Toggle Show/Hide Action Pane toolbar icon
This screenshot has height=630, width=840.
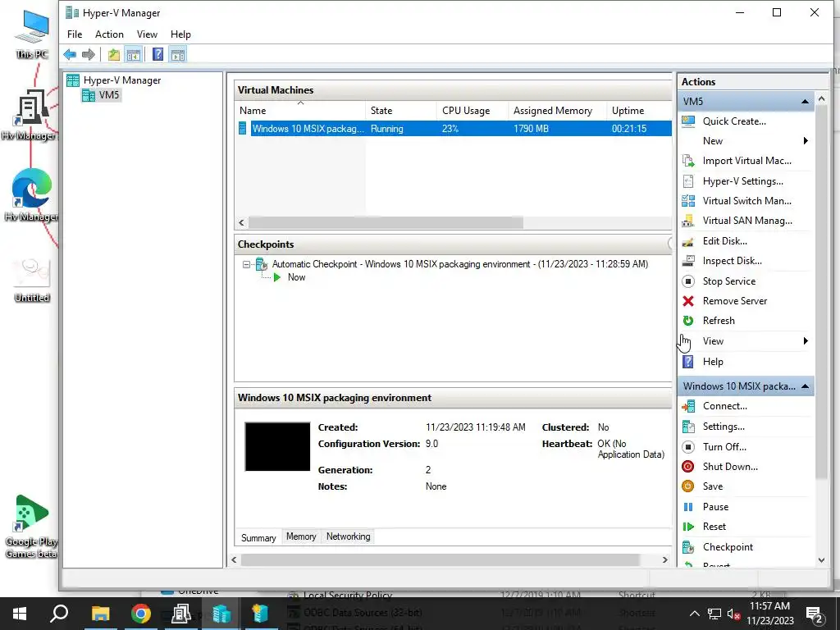(x=178, y=55)
